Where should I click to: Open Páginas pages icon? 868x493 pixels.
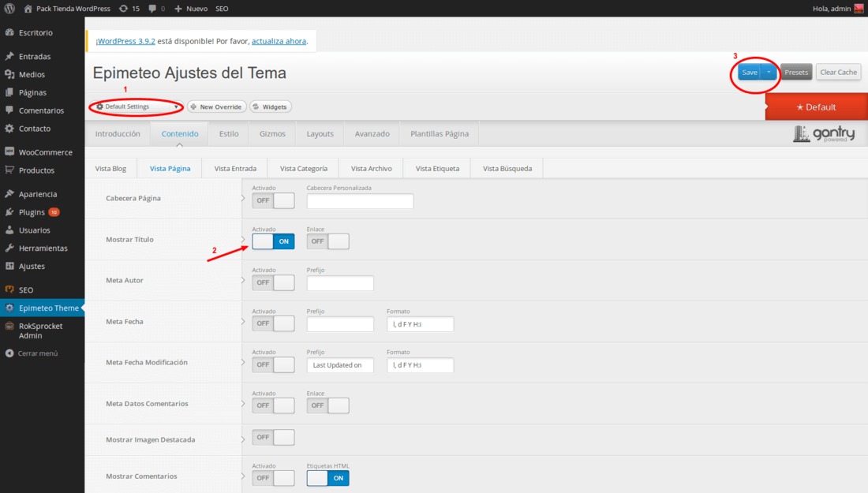[x=9, y=92]
